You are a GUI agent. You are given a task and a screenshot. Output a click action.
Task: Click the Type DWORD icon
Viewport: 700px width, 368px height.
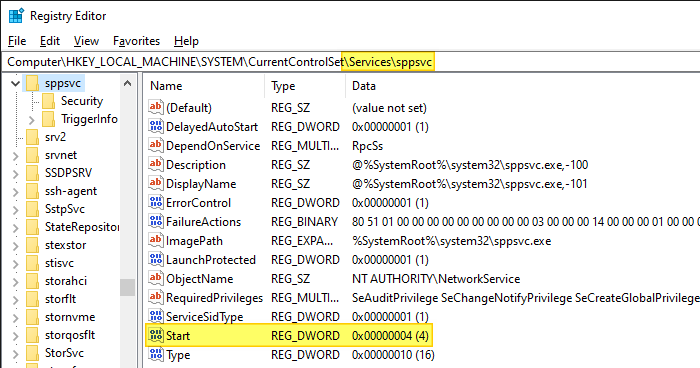[156, 354]
